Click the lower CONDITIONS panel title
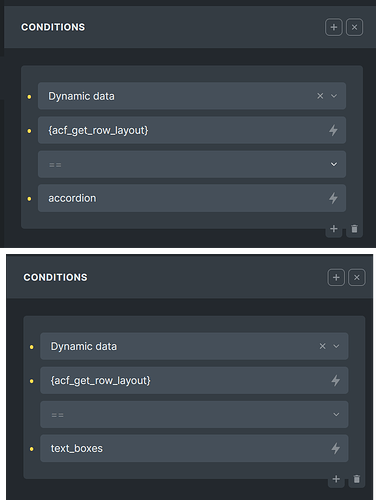376x500 pixels. (55, 277)
